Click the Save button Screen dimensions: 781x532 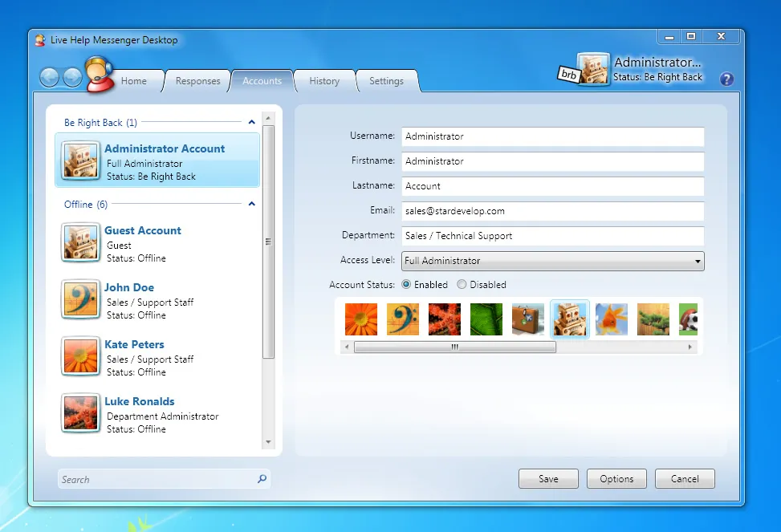tap(548, 479)
